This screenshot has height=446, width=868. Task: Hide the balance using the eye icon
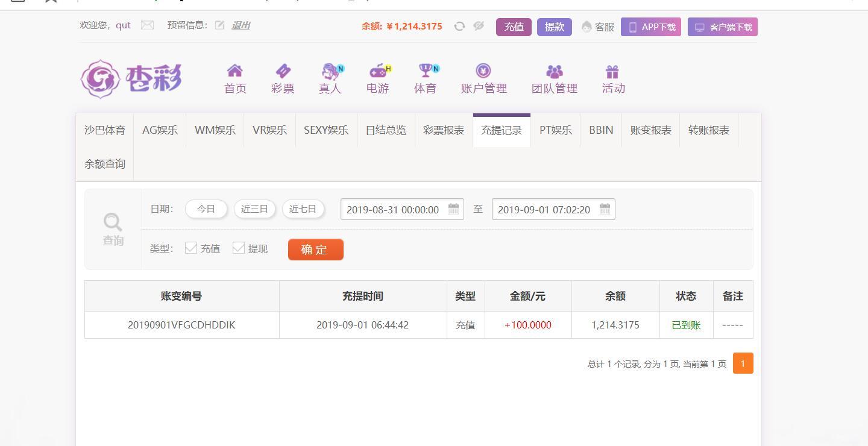(x=479, y=26)
